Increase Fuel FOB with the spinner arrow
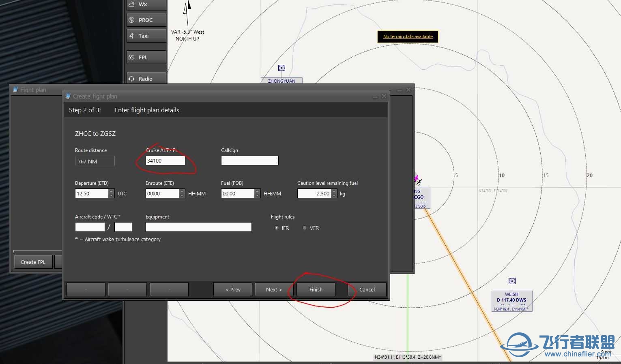The image size is (621, 364). click(x=258, y=191)
